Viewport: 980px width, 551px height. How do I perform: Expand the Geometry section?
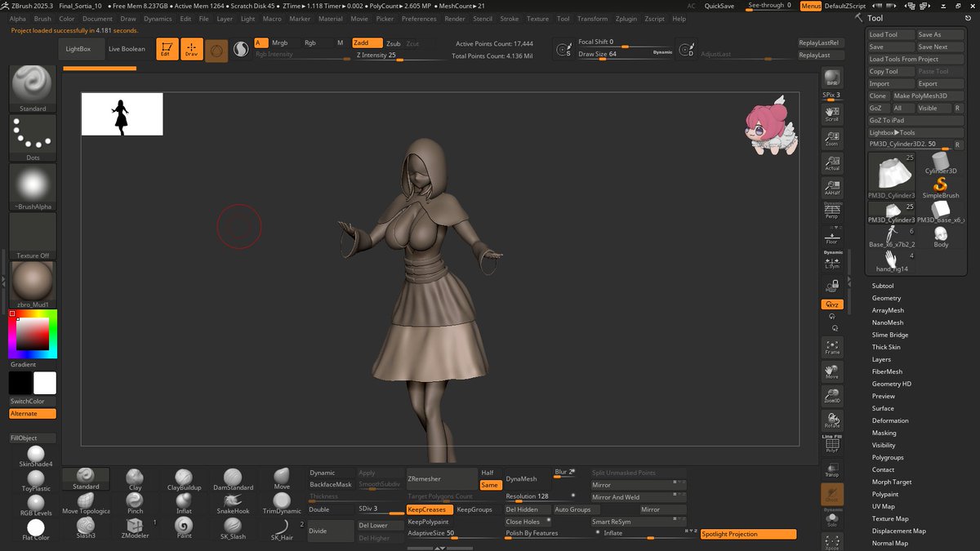pos(886,298)
